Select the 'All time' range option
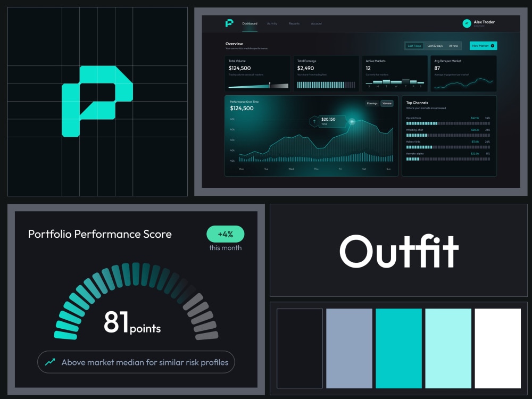Screen dimensions: 532x399 [x=453, y=46]
